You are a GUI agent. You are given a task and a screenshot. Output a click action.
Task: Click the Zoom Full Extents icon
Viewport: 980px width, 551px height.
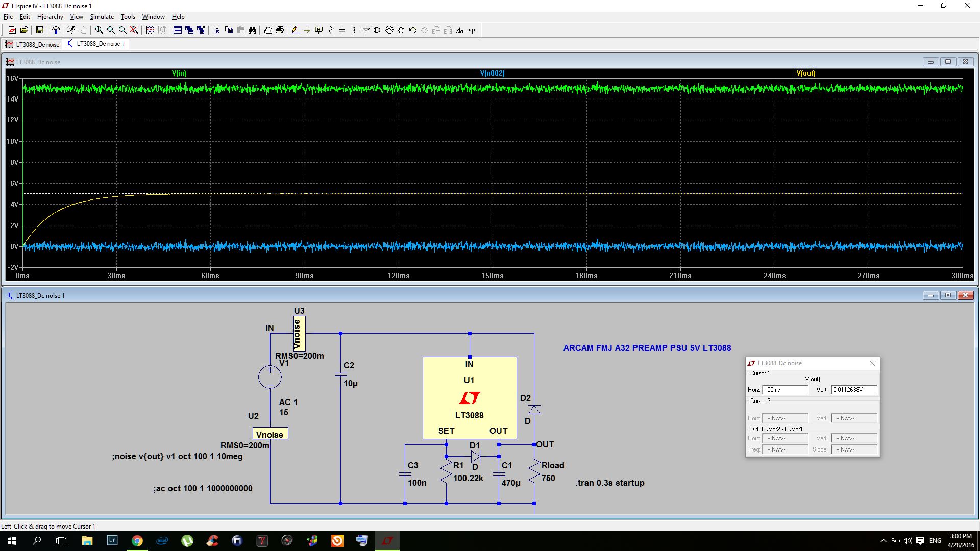(134, 30)
